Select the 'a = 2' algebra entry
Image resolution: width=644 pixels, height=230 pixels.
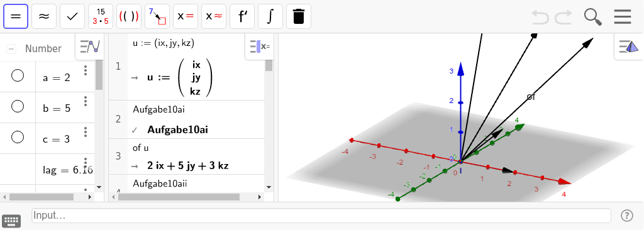click(x=56, y=78)
